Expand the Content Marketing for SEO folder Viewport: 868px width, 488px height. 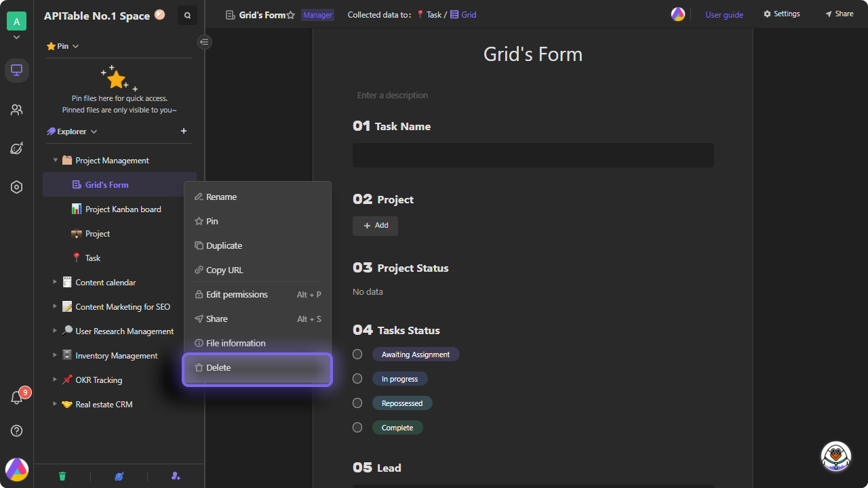55,306
